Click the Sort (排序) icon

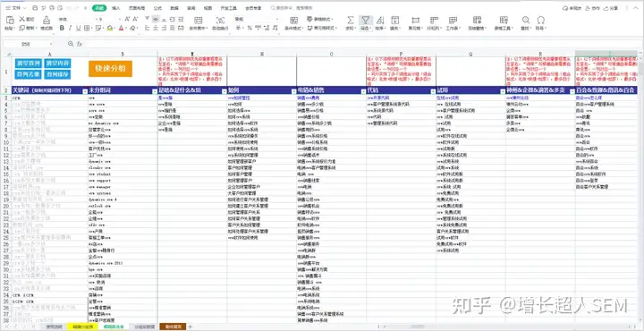point(380,20)
